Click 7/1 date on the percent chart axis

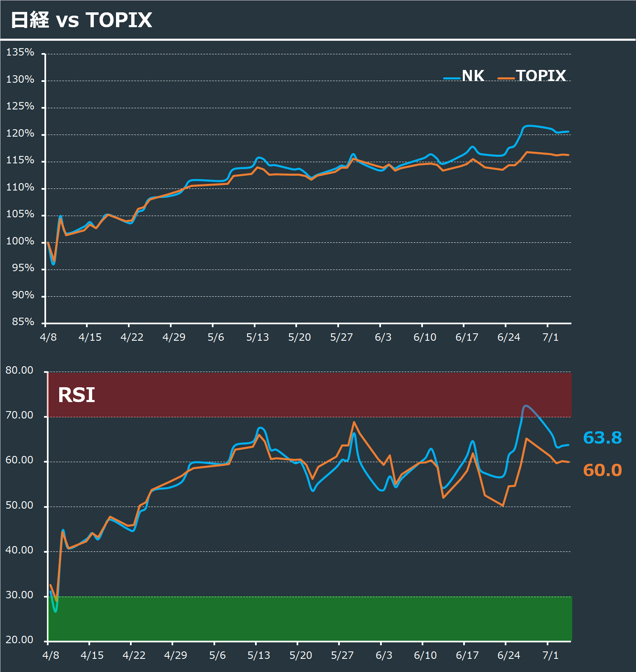pyautogui.click(x=551, y=337)
